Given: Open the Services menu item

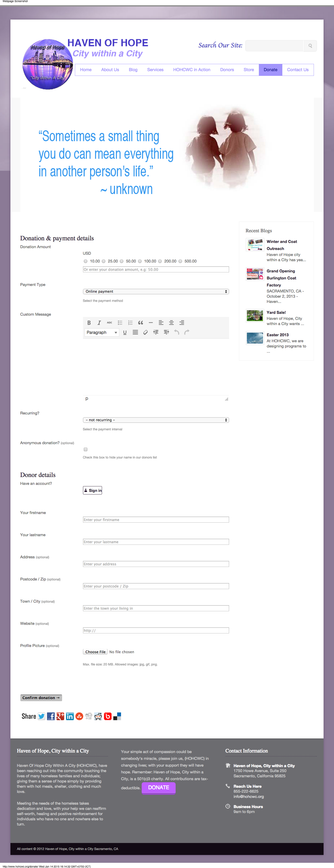Looking at the screenshot, I should click(155, 70).
